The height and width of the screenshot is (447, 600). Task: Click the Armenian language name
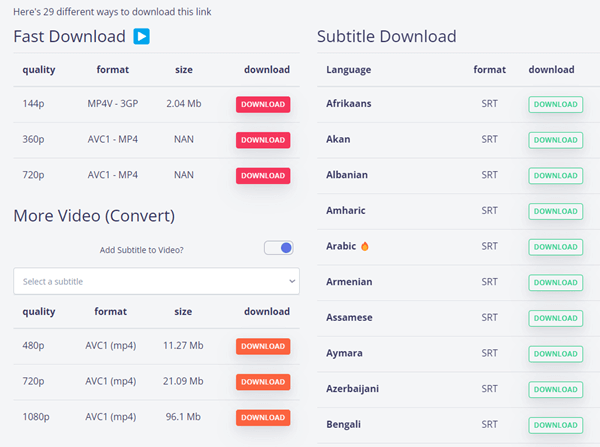pyautogui.click(x=349, y=282)
